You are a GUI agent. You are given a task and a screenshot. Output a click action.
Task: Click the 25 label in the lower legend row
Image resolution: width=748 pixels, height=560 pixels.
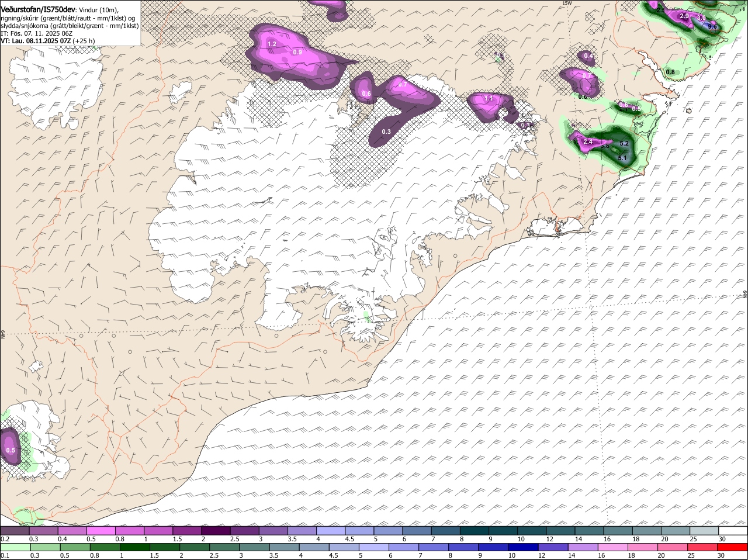(691, 556)
